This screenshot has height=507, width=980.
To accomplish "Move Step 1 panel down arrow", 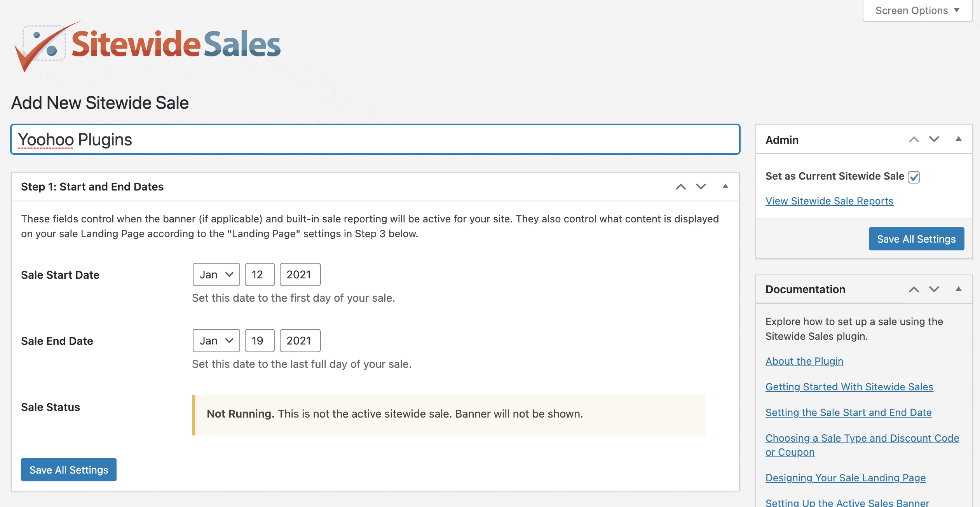I will coord(701,187).
